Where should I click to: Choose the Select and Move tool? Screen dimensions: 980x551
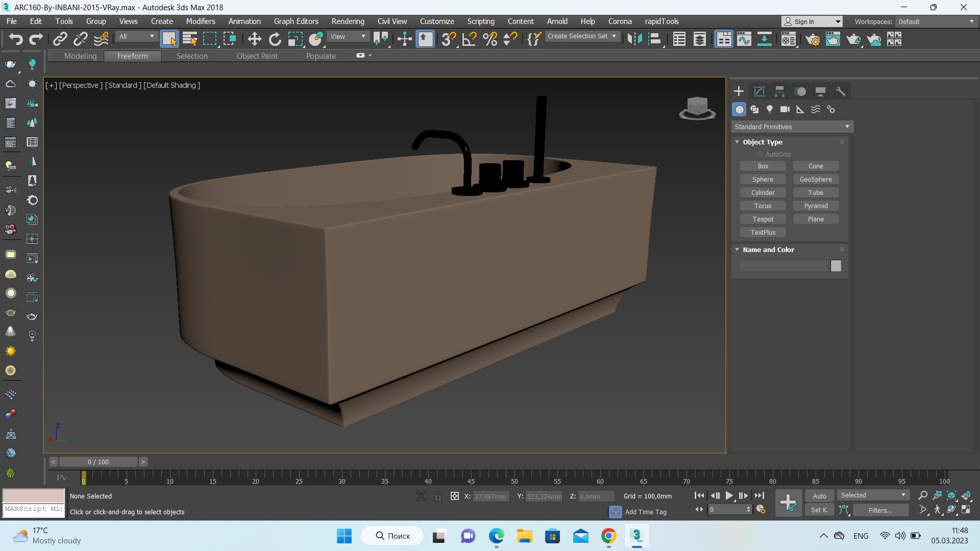click(x=254, y=39)
